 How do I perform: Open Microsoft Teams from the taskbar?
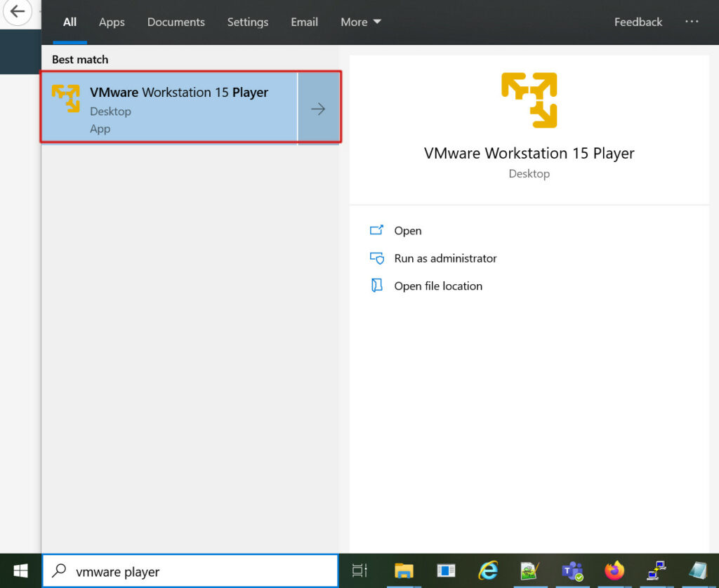(572, 571)
